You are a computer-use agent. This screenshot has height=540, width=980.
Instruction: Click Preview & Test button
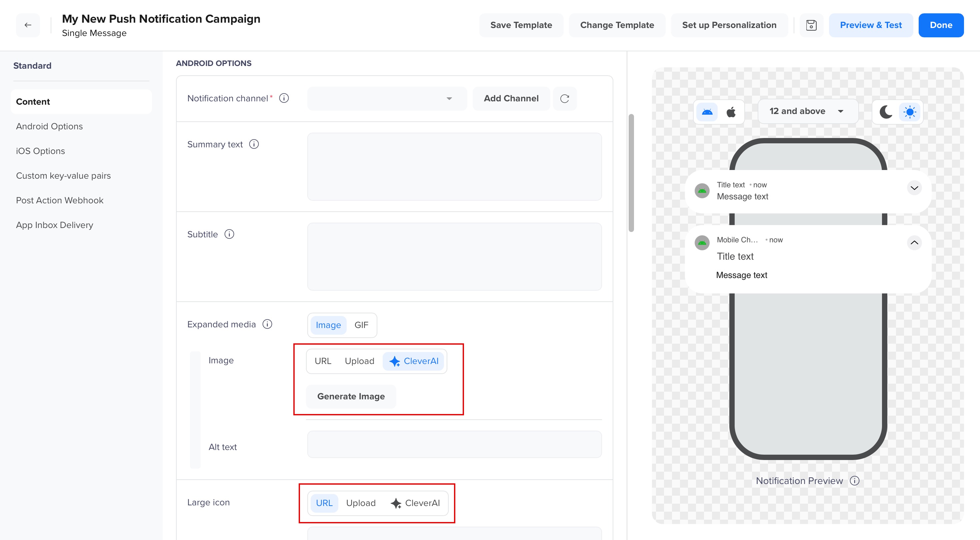[871, 25]
